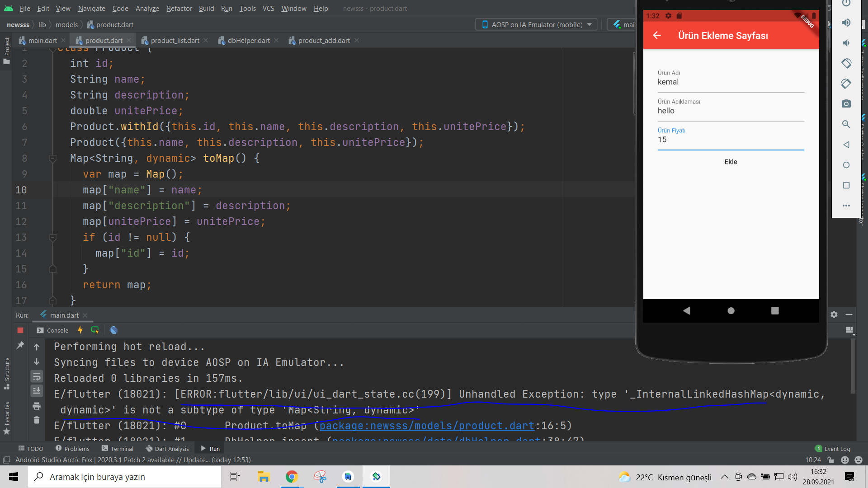
Task: Open the Refactor menu
Action: 179,8
